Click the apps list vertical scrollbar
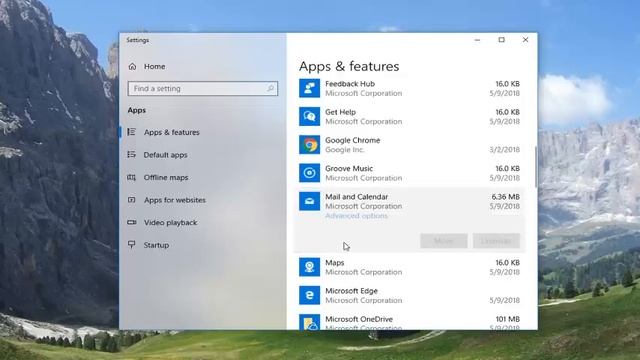640x360 pixels. [536, 167]
